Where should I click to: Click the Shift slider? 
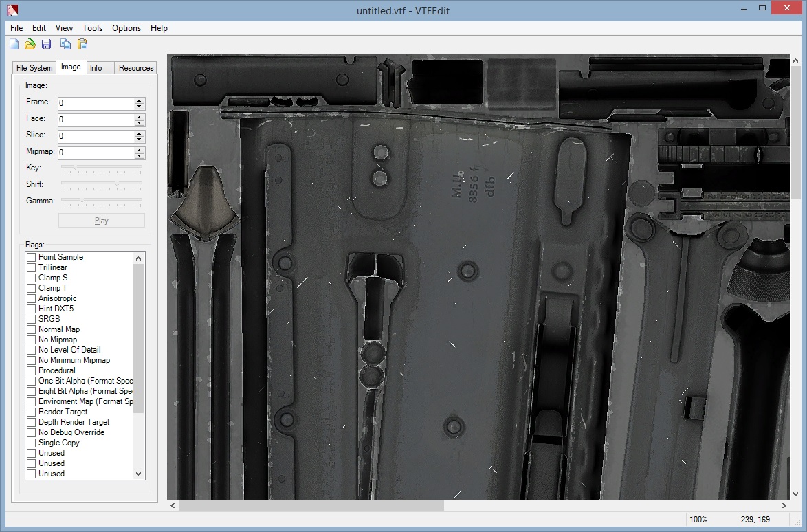pos(101,185)
